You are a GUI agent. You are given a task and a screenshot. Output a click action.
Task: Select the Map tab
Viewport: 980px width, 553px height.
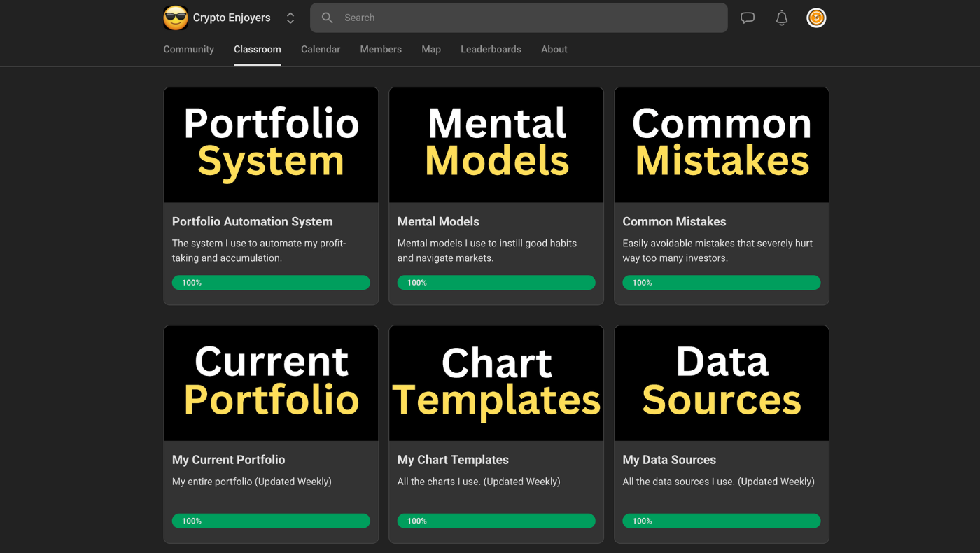(x=431, y=50)
